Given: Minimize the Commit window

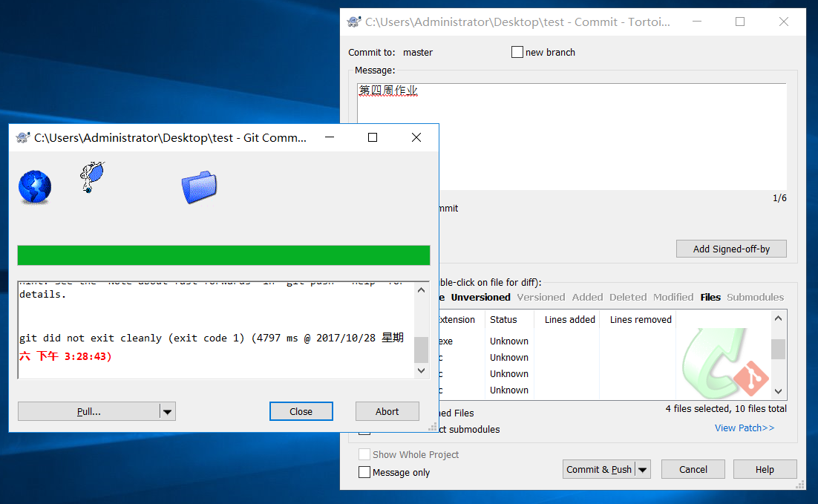Looking at the screenshot, I should point(697,22).
